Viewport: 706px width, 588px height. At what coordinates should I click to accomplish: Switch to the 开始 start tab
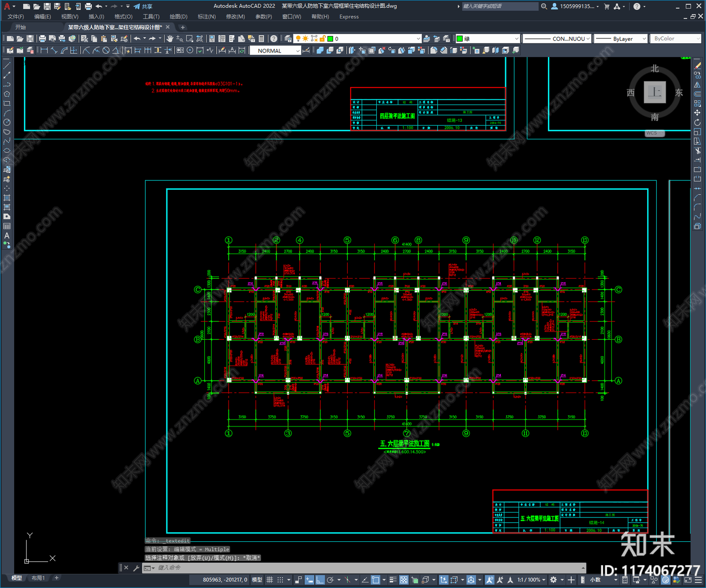20,27
